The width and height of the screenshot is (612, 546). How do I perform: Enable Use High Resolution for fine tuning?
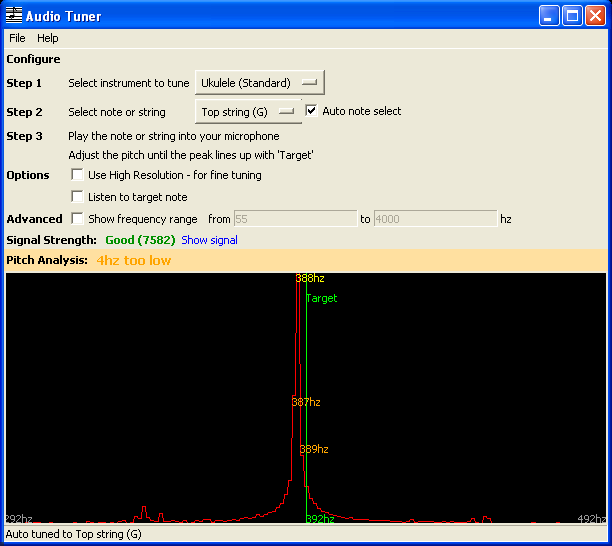click(x=78, y=175)
